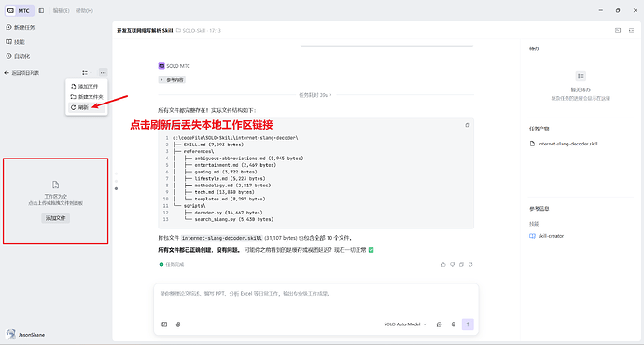Start a new task via 新建任务
The width and height of the screenshot is (644, 345).
(21, 27)
